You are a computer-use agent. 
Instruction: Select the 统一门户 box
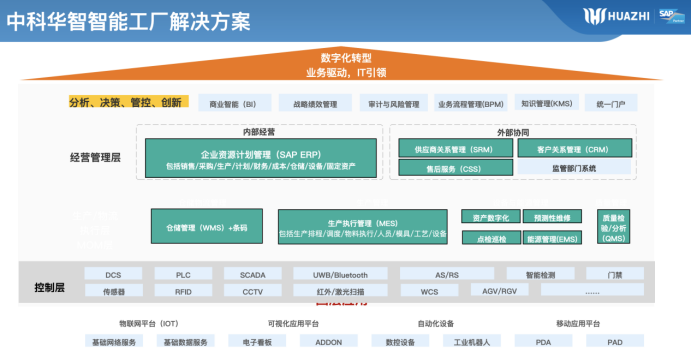click(611, 104)
